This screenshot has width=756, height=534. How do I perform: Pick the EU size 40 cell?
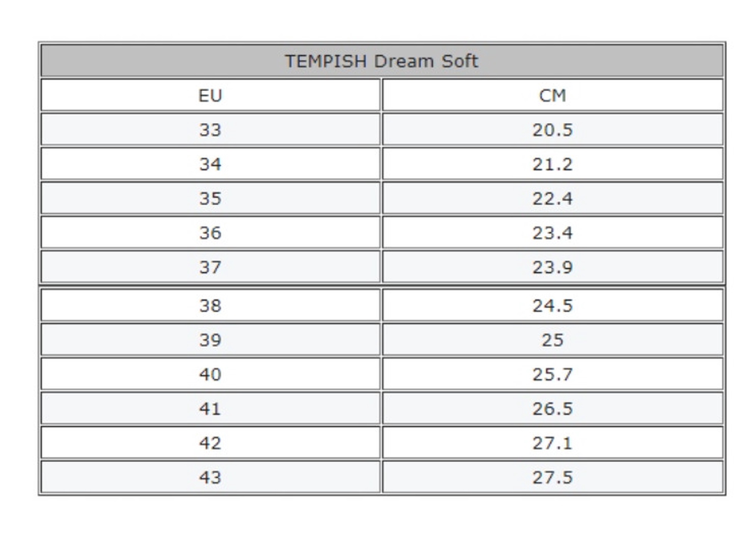pos(210,374)
